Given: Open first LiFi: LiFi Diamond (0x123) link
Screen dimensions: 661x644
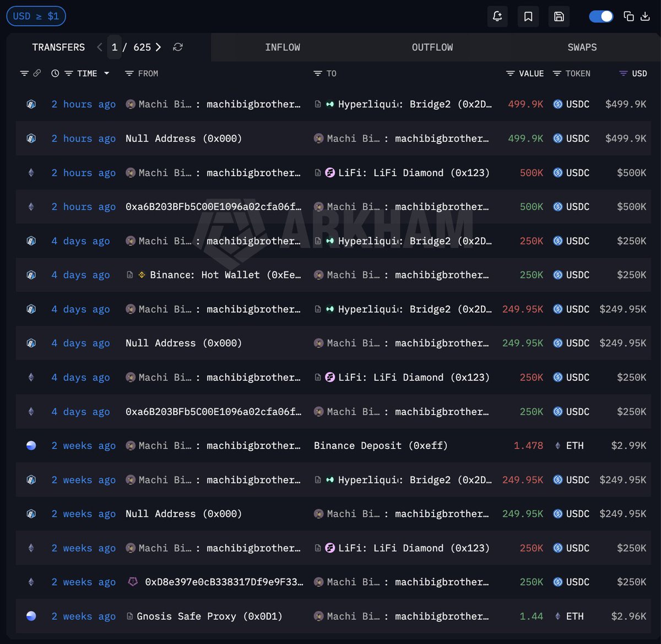Looking at the screenshot, I should [414, 173].
